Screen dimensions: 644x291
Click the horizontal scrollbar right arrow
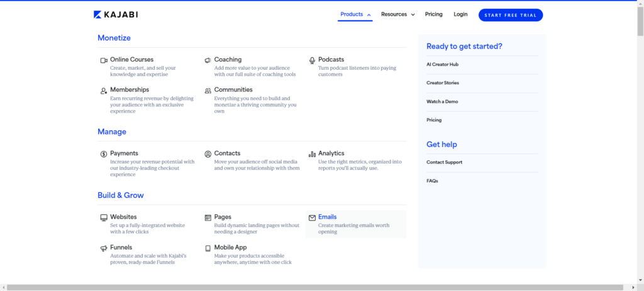click(x=634, y=287)
